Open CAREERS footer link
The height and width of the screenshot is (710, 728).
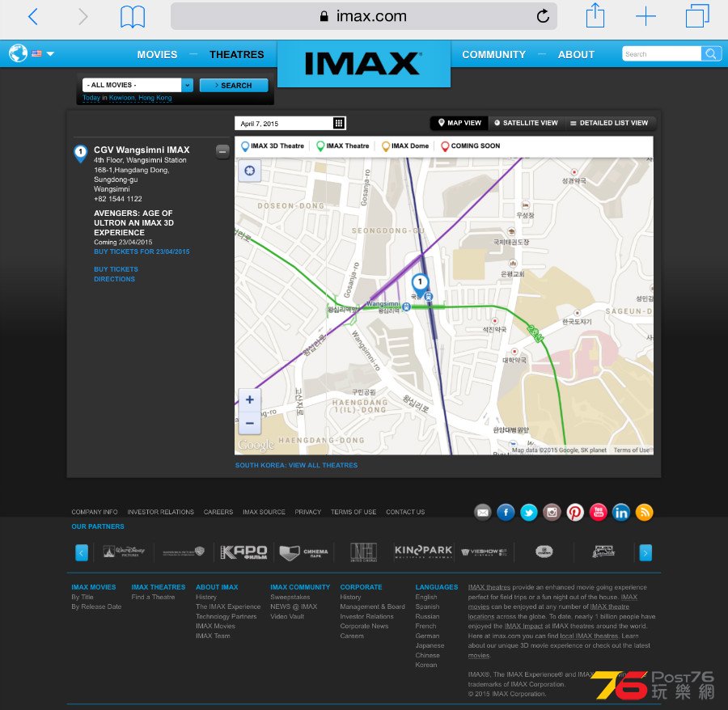coord(218,512)
